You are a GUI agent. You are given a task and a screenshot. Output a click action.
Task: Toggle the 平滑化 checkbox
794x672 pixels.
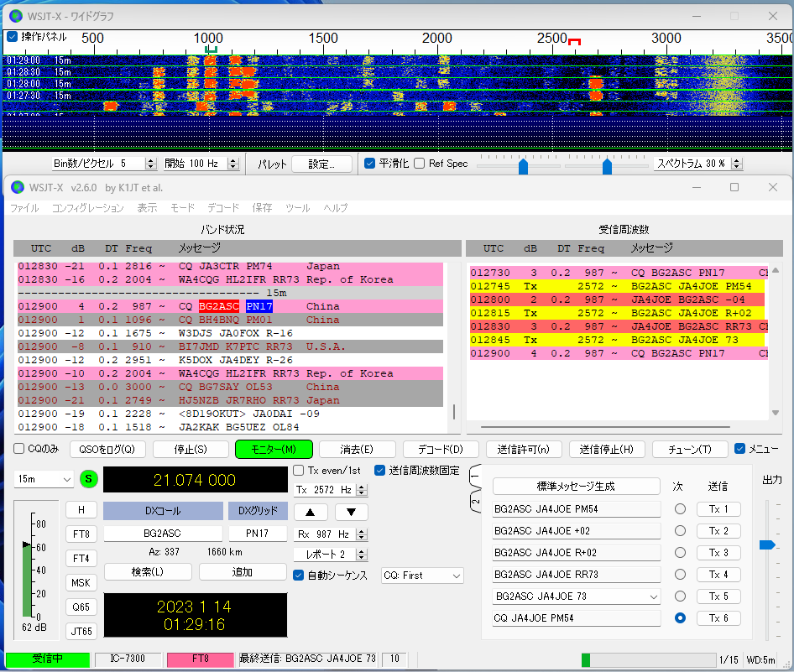[x=370, y=164]
